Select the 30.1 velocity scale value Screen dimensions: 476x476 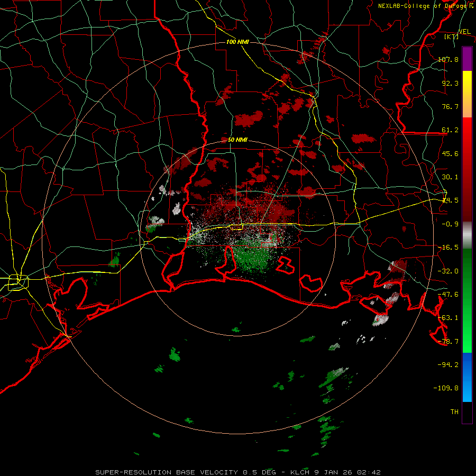point(450,177)
